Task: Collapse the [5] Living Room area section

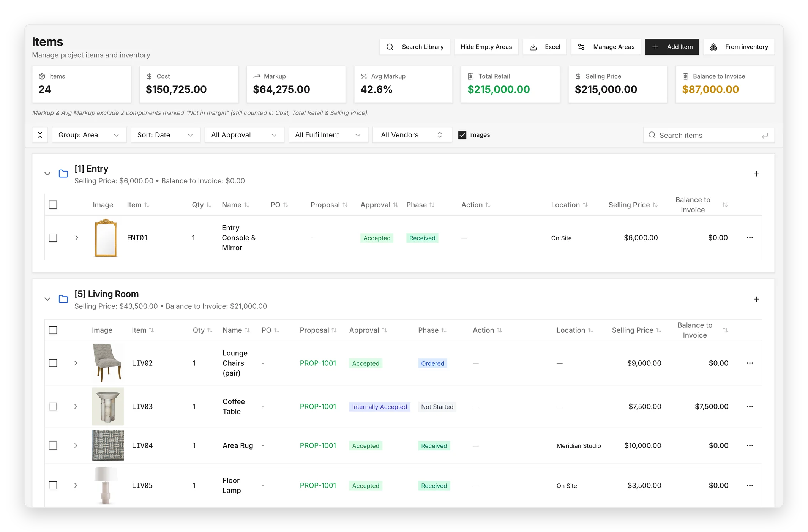Action: pos(47,299)
